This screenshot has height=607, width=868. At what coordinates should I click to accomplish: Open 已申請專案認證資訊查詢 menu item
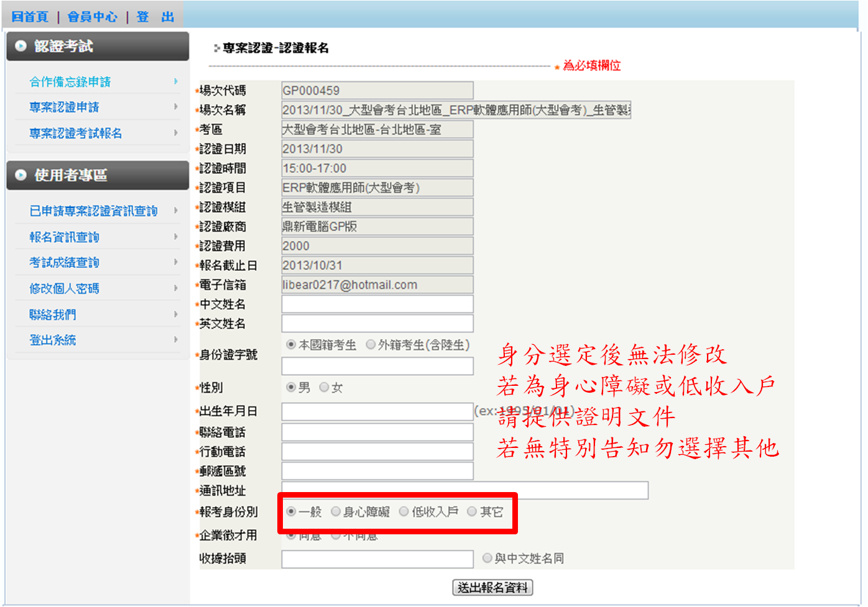(93, 211)
